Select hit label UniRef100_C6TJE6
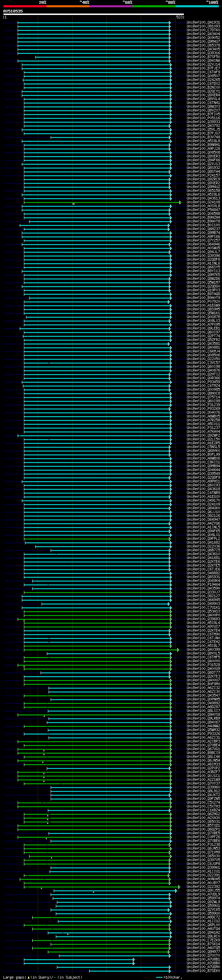The height and width of the screenshot is (980, 222). [203, 569]
